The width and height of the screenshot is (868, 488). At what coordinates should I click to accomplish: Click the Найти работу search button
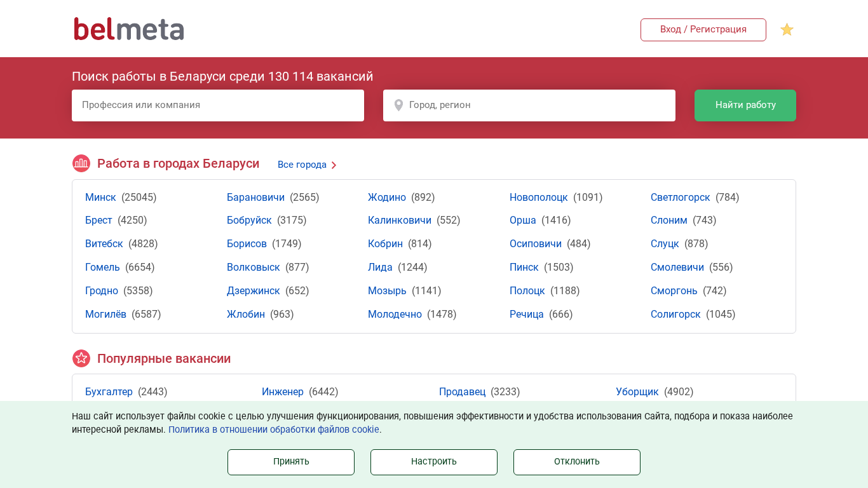[745, 105]
